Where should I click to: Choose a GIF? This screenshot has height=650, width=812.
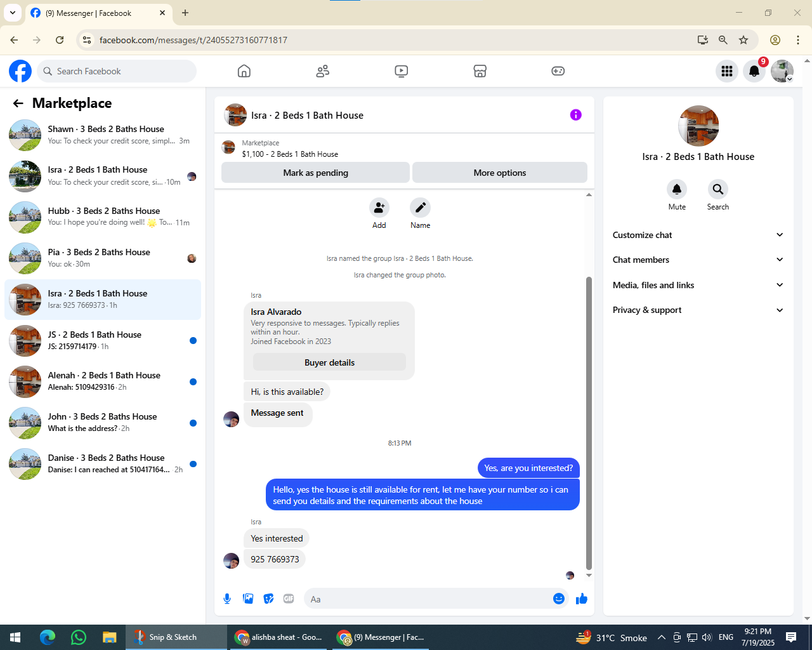[x=289, y=599]
